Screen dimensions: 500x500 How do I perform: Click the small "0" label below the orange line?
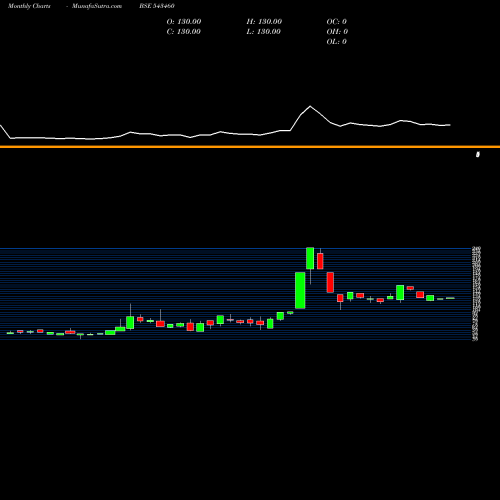(x=478, y=154)
